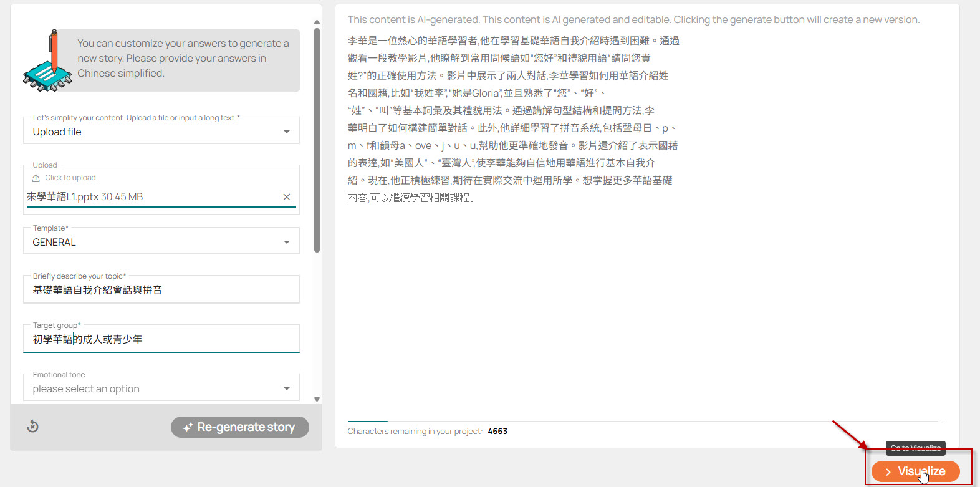Screen dimensions: 980x487
Task: Click the form panel vertical scrollbar
Action: pos(317,140)
